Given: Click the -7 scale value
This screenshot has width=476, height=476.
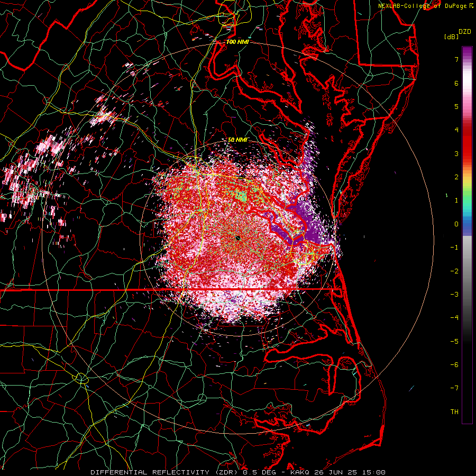Looking at the screenshot, I should point(454,388).
